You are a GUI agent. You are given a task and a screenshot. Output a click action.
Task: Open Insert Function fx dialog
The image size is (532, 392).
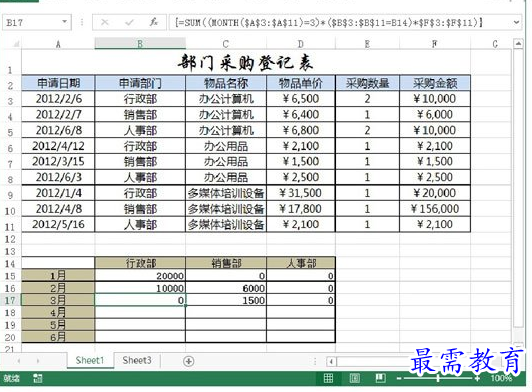[154, 22]
